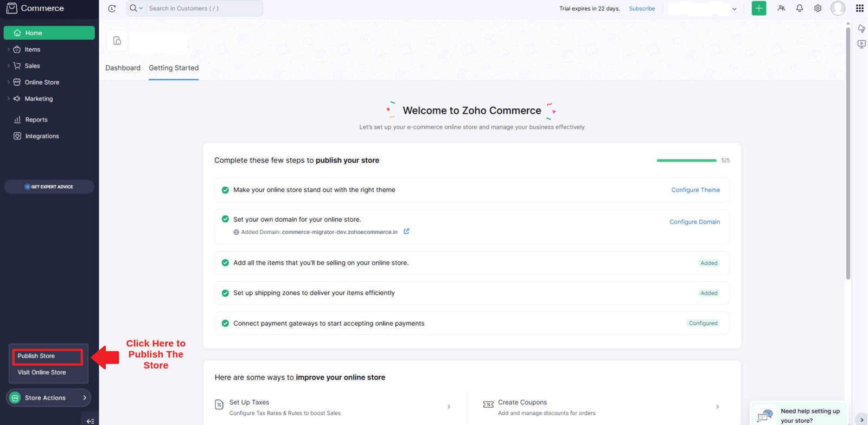Open the notifications bell

click(799, 8)
